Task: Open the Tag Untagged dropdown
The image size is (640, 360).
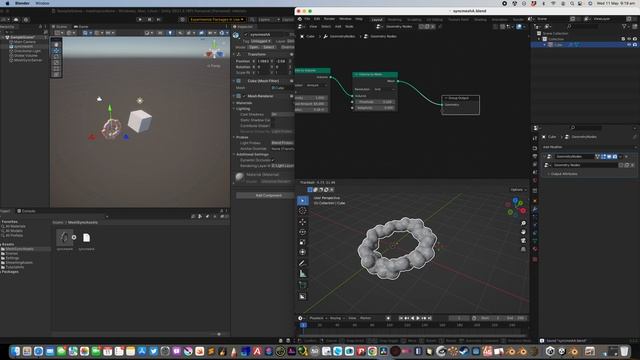Action: (x=261, y=41)
